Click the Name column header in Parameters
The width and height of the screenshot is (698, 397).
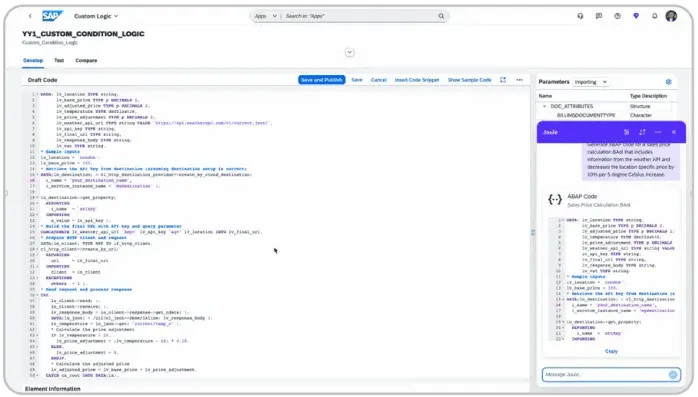[545, 96]
